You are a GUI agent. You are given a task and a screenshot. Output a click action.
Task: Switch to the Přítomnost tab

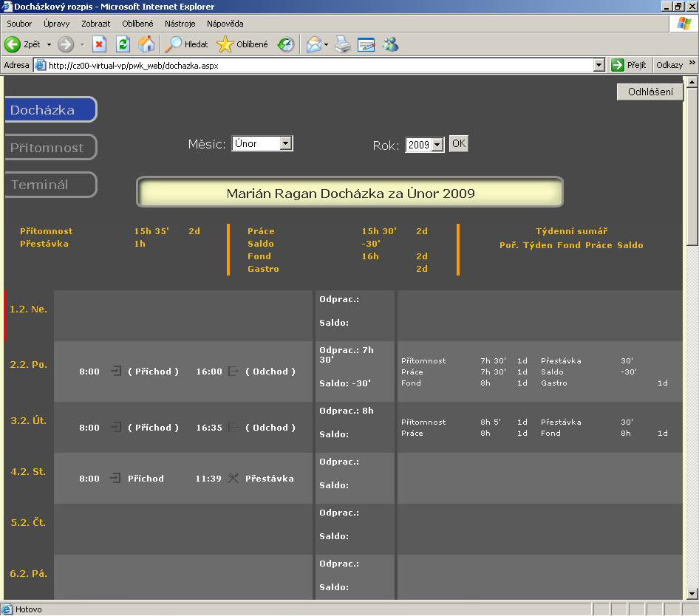click(50, 148)
